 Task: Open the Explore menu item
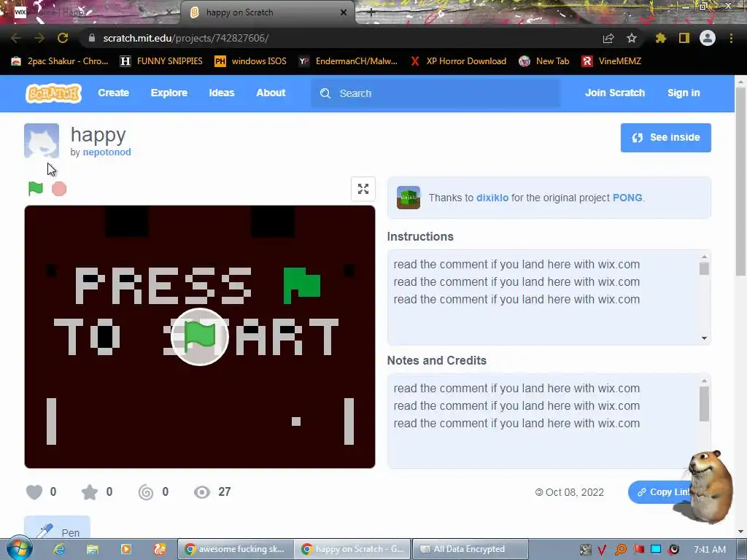click(169, 93)
